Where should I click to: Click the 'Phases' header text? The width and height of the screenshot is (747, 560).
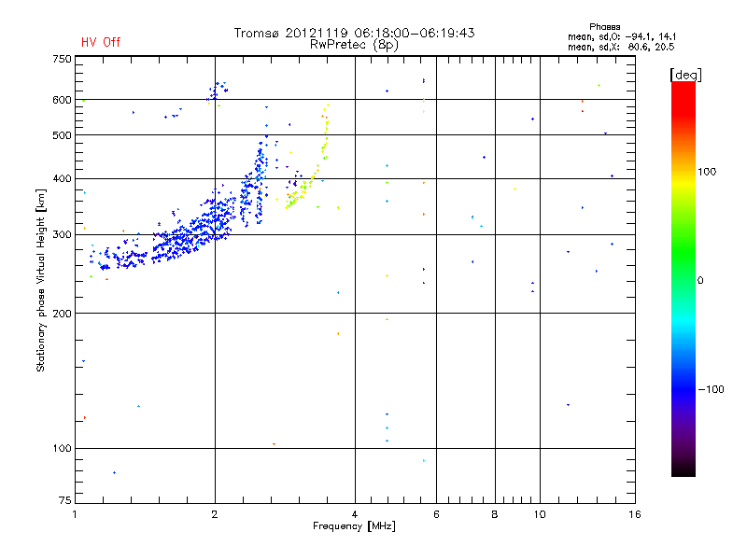tap(604, 27)
